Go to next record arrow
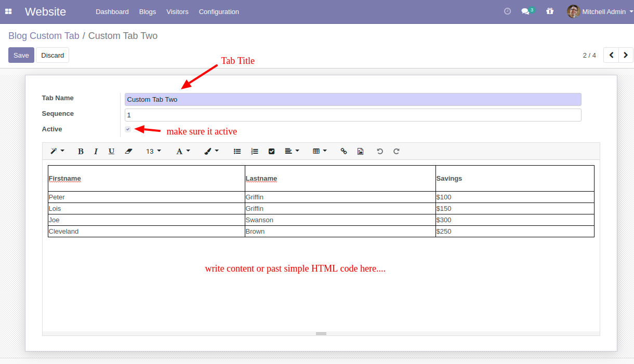Image resolution: width=634 pixels, height=364 pixels. click(626, 55)
